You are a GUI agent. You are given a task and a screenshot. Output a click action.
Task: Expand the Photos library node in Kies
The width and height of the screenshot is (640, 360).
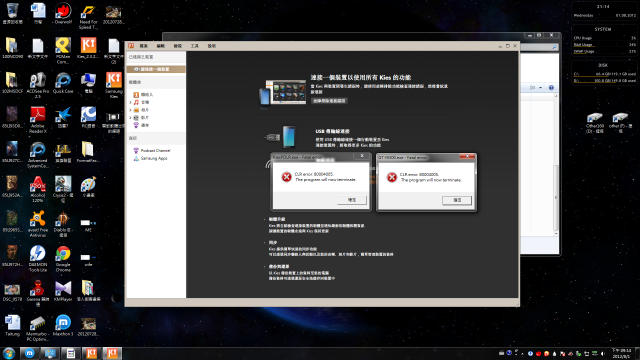(x=131, y=110)
